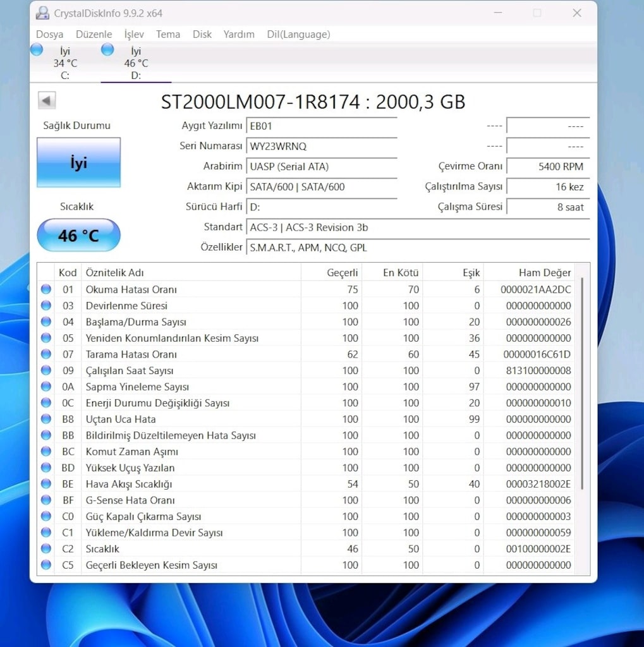Click the status icon for attribute BB
This screenshot has height=647, width=644.
coord(46,435)
